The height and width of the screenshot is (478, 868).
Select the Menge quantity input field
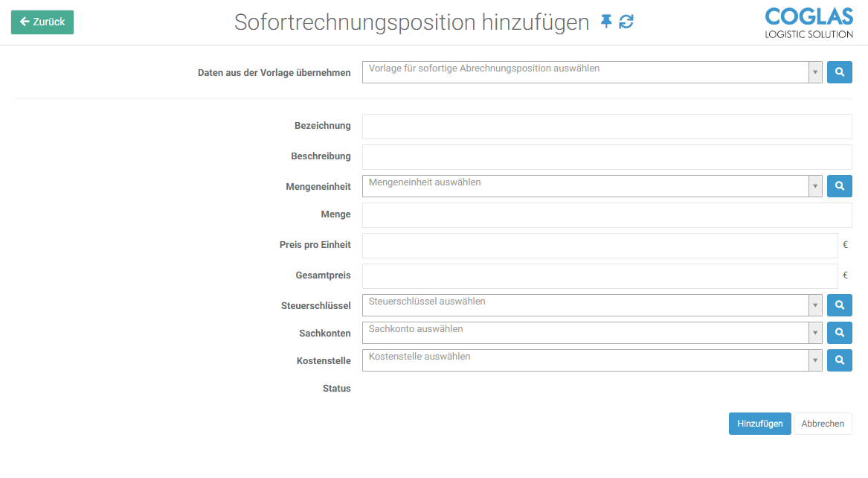(606, 215)
